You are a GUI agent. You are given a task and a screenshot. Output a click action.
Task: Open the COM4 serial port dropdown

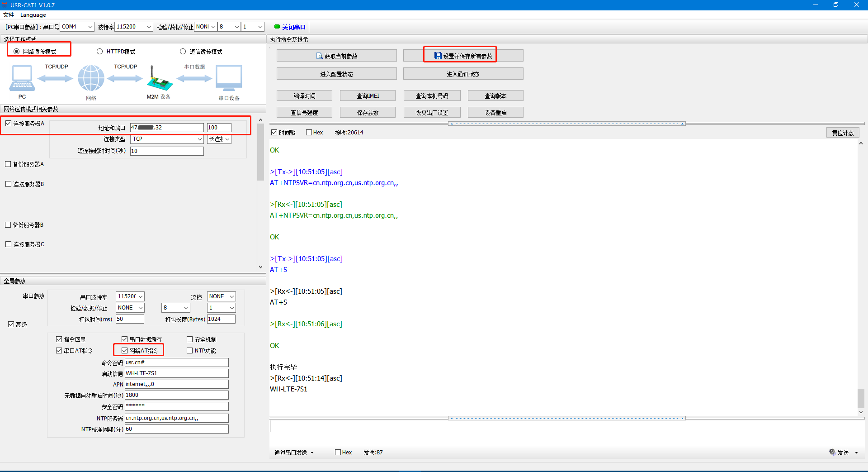tap(77, 27)
